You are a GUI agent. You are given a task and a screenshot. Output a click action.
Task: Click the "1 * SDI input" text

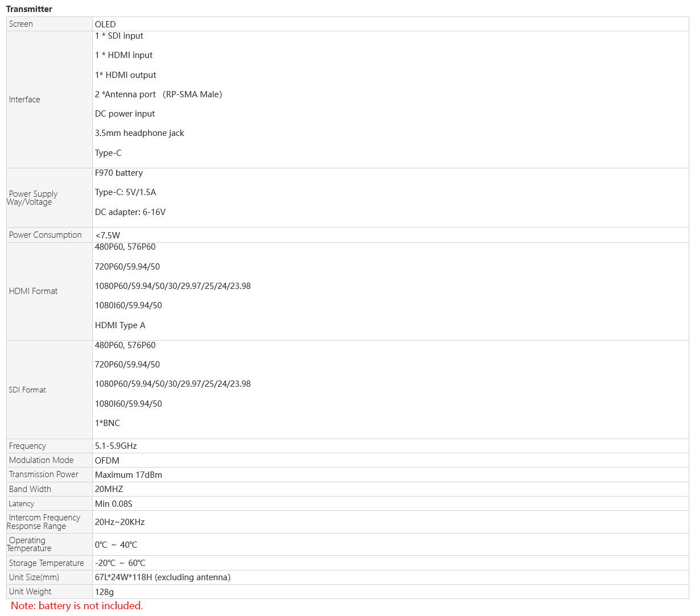coord(119,36)
